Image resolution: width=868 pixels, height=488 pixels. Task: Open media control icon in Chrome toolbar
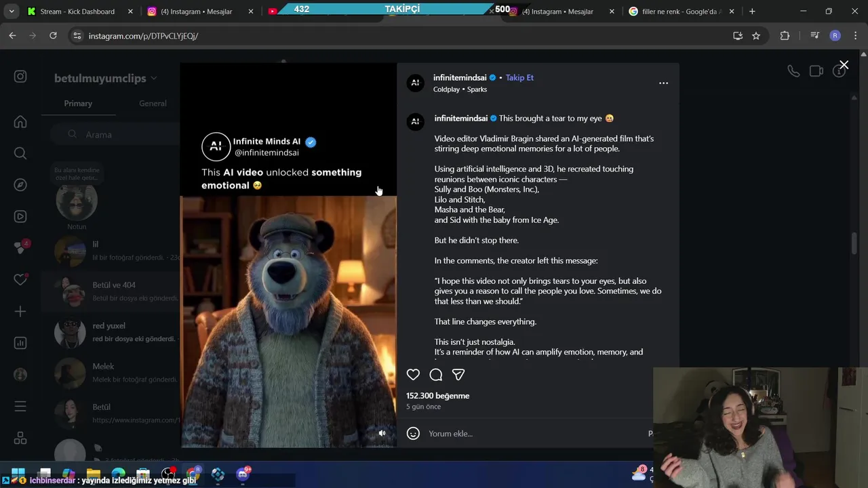pos(814,36)
